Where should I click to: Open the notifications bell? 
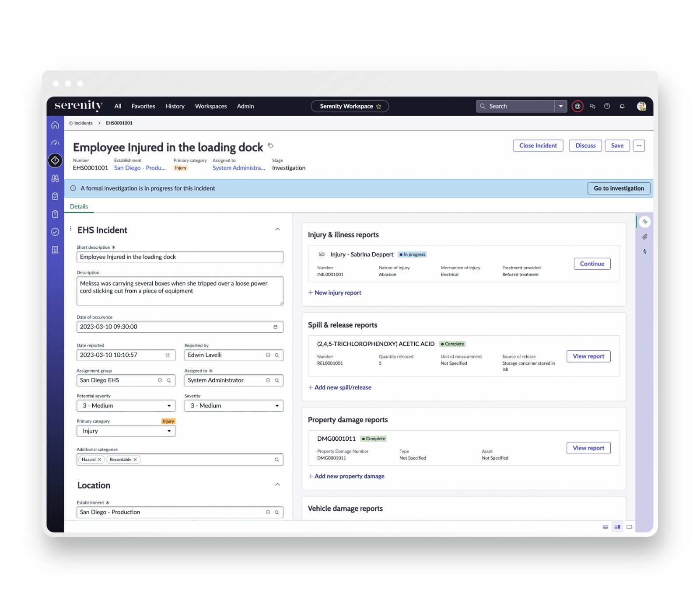(x=622, y=106)
